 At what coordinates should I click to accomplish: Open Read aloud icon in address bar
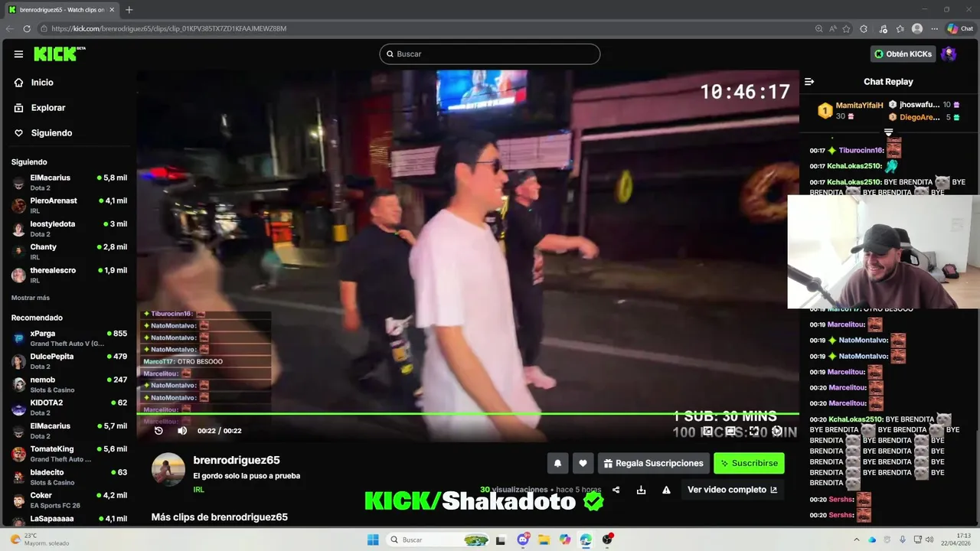tap(833, 28)
